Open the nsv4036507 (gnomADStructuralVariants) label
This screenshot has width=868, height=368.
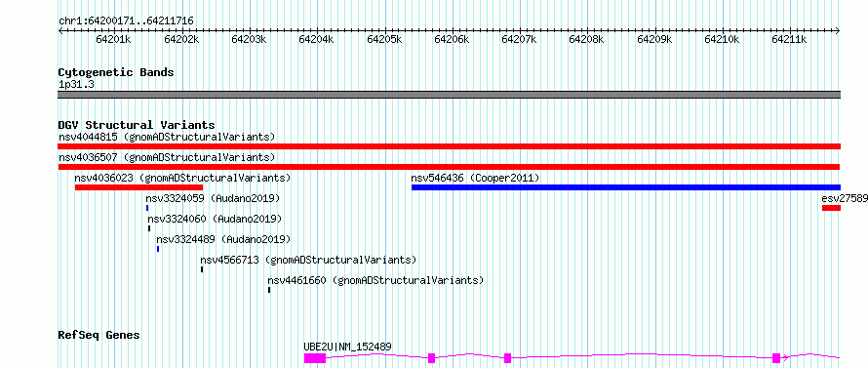[x=167, y=157]
